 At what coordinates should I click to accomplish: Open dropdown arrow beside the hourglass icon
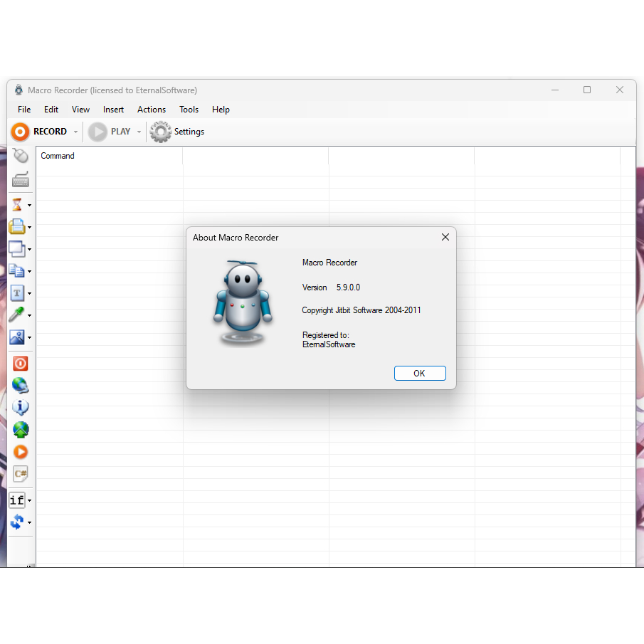click(x=30, y=205)
